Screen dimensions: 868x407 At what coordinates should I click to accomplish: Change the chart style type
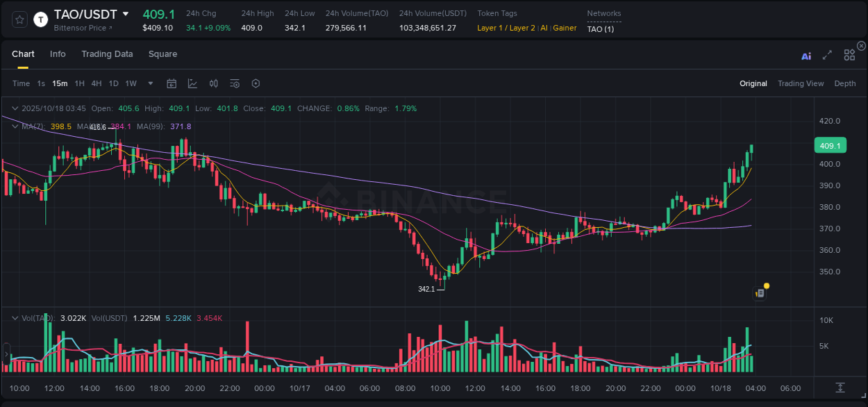pyautogui.click(x=192, y=83)
